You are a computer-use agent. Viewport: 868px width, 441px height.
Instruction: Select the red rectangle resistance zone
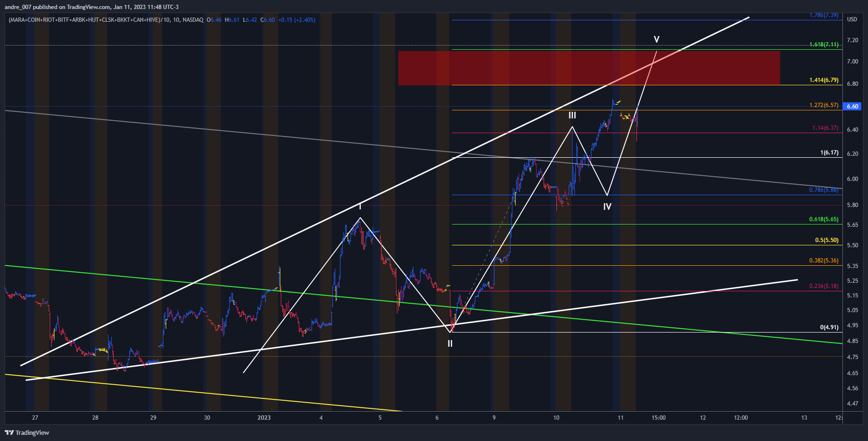[589, 68]
